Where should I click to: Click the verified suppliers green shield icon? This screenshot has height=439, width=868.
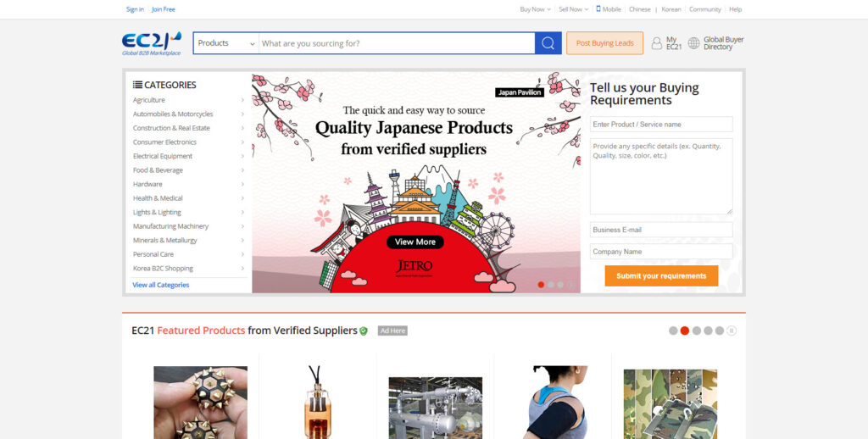(x=363, y=331)
